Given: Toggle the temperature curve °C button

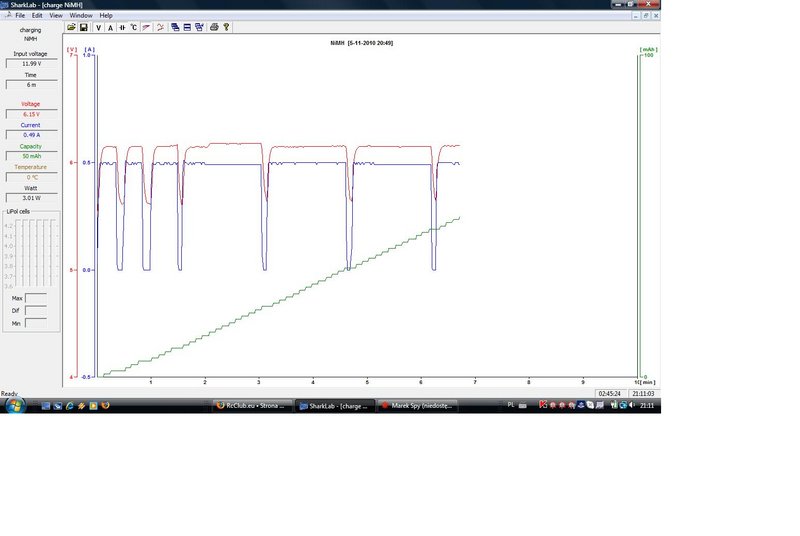Looking at the screenshot, I should point(134,28).
